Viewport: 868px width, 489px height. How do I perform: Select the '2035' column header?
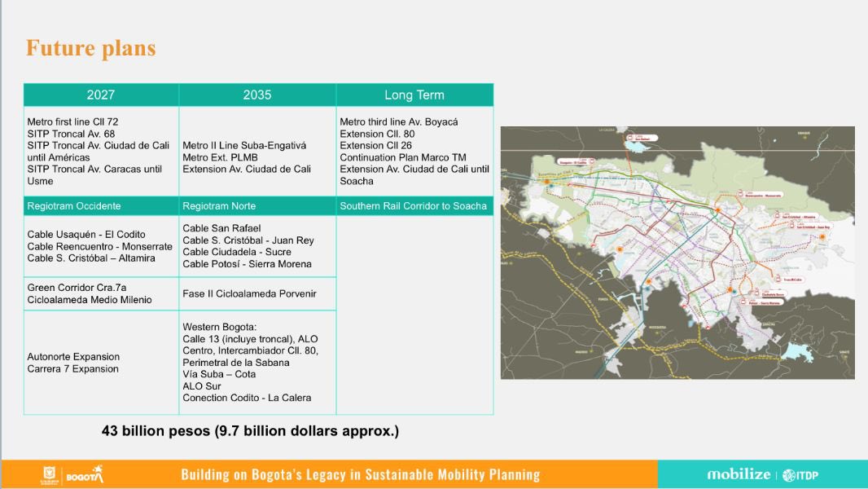click(257, 95)
